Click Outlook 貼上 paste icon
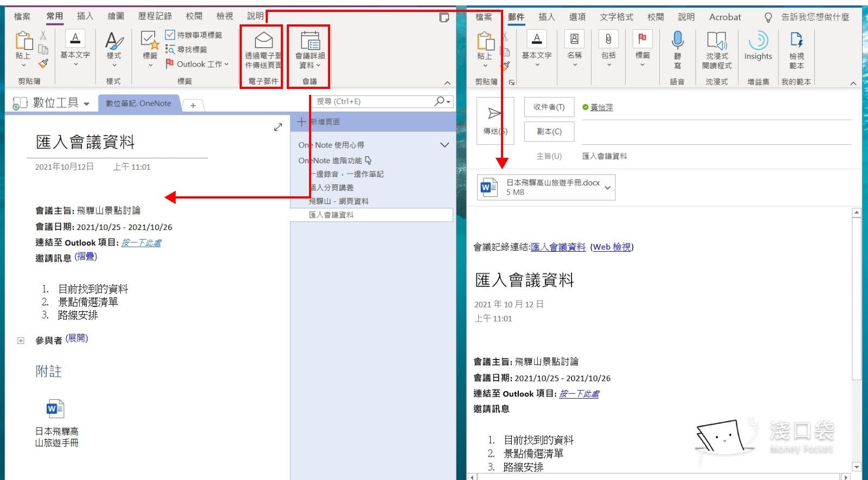Image resolution: width=868 pixels, height=480 pixels. point(485,41)
